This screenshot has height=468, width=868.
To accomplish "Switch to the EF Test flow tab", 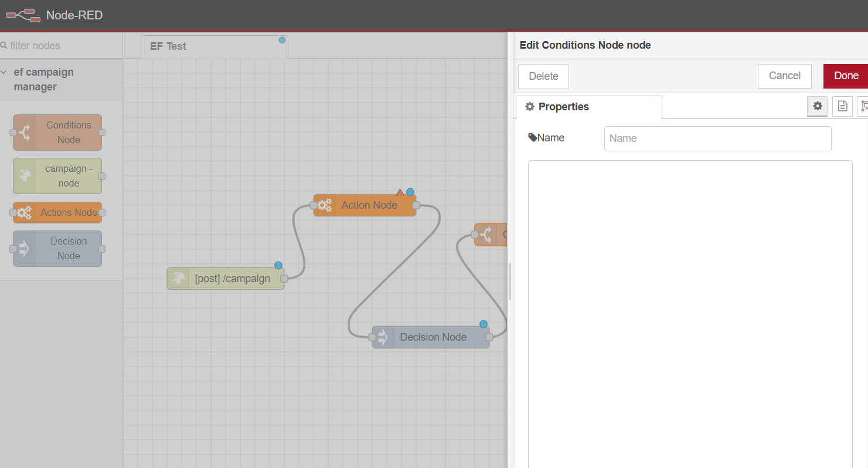I will tap(169, 46).
